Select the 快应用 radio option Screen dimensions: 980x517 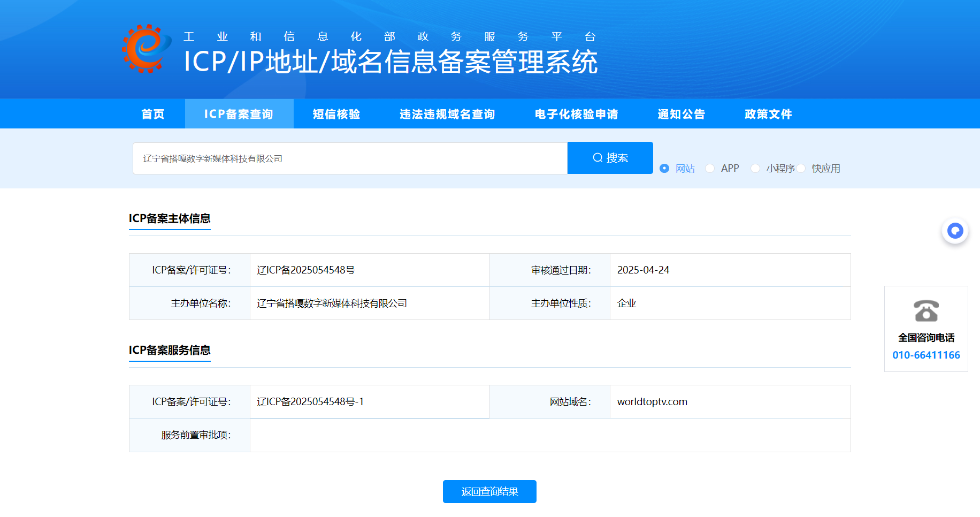click(801, 168)
